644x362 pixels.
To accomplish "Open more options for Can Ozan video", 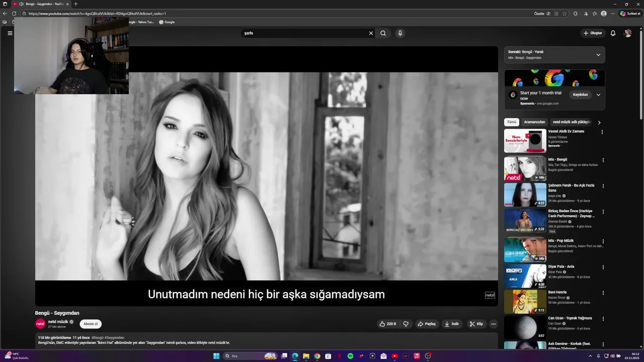I will [x=603, y=319].
